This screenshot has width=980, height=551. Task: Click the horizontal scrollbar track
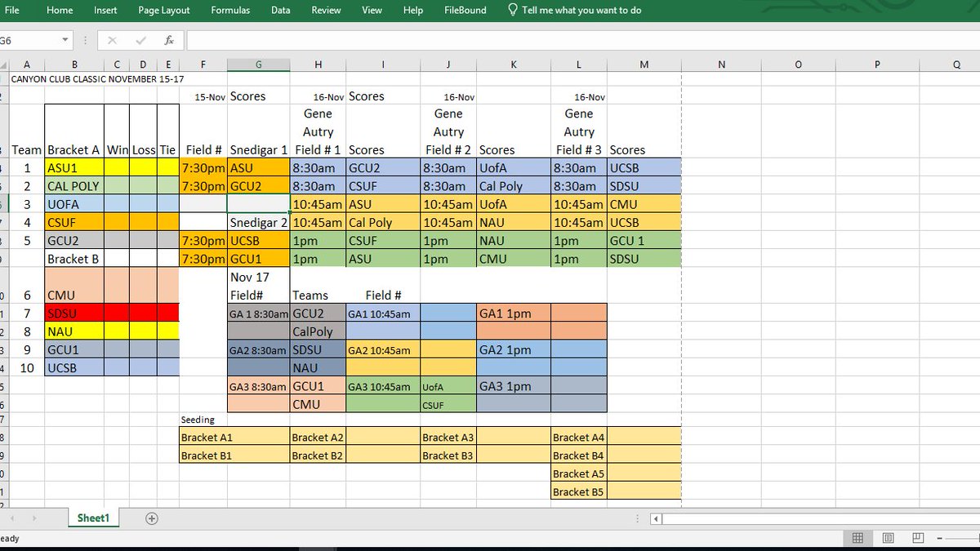[821, 518]
